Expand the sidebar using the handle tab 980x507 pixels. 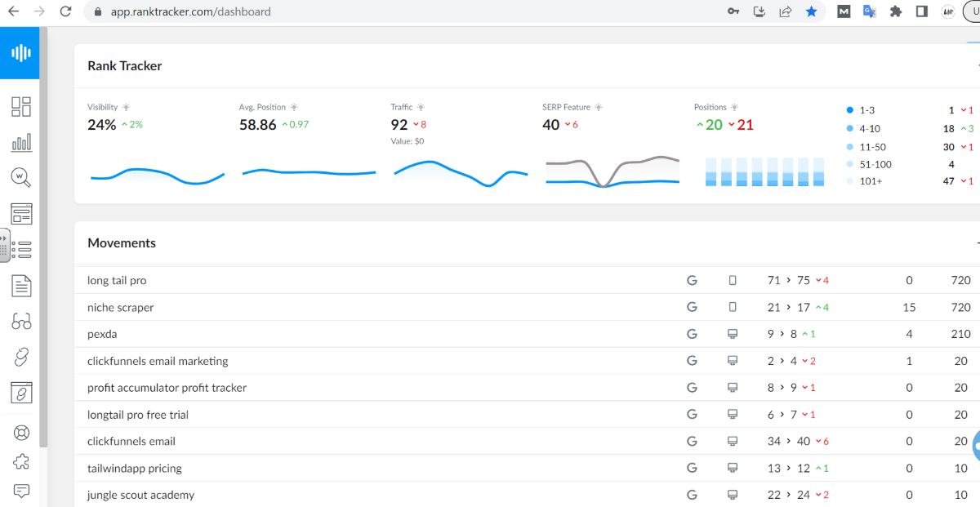[x=4, y=245]
